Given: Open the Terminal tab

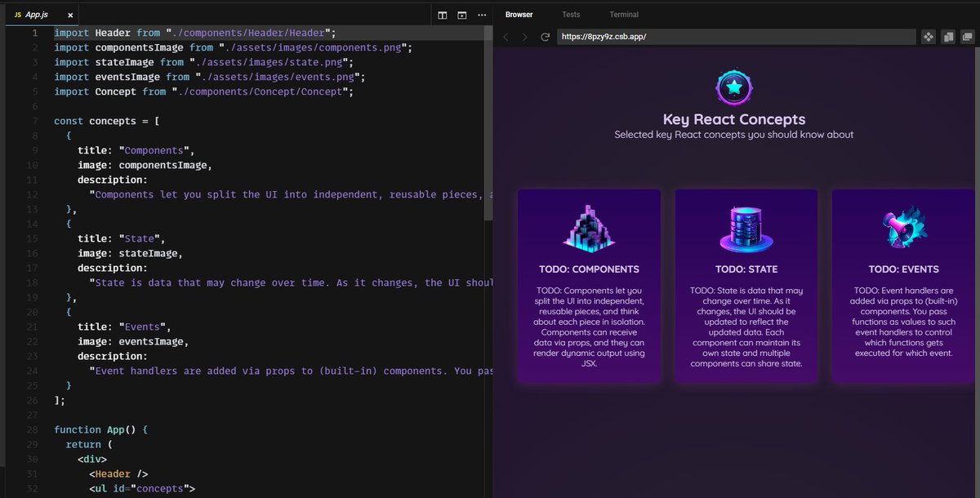Looking at the screenshot, I should pyautogui.click(x=623, y=14).
